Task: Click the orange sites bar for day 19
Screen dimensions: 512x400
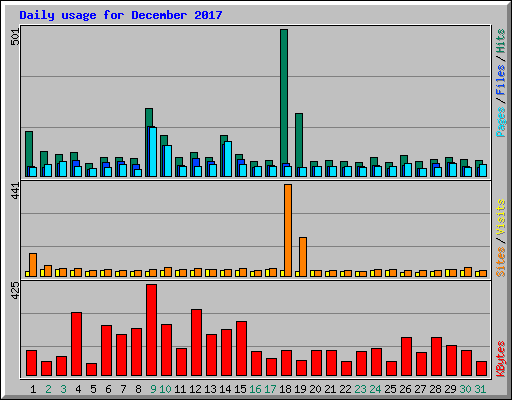Action: pyautogui.click(x=303, y=257)
